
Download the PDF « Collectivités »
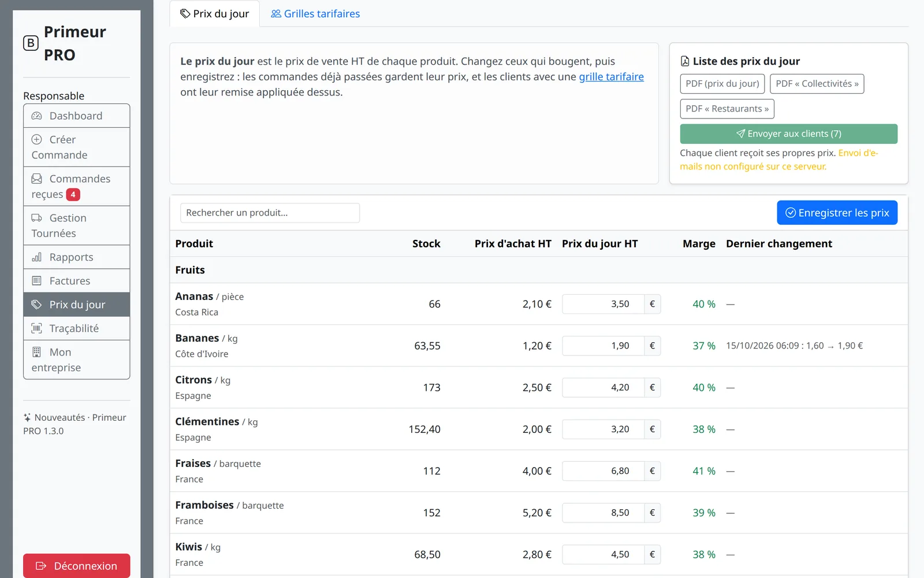(817, 84)
